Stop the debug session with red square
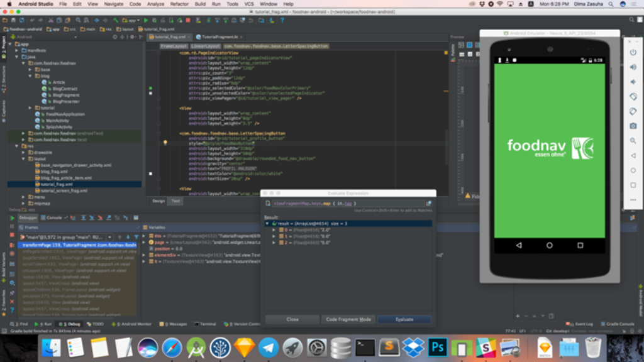This screenshot has height=362, width=644. 12,235
